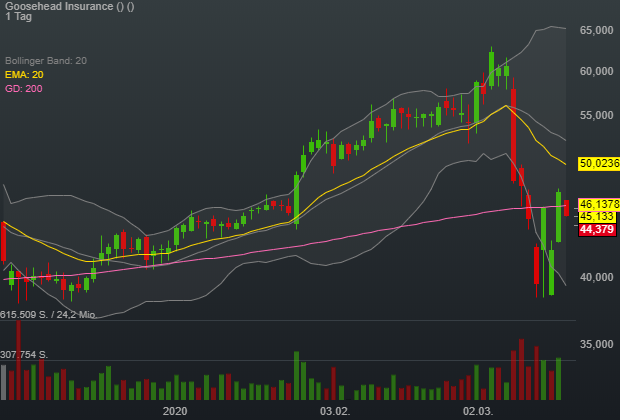This screenshot has height=420, width=620.
Task: Click the '03.02.' date axis label
Action: (x=335, y=411)
